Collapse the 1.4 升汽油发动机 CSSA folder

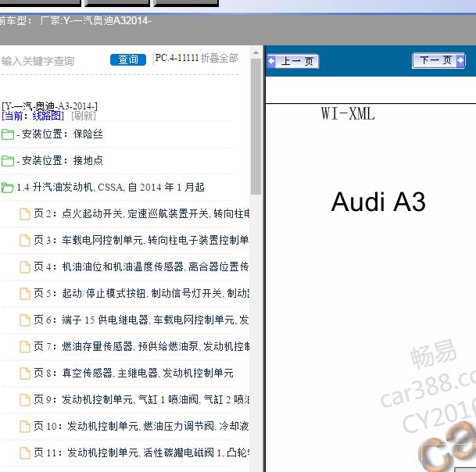(110, 187)
